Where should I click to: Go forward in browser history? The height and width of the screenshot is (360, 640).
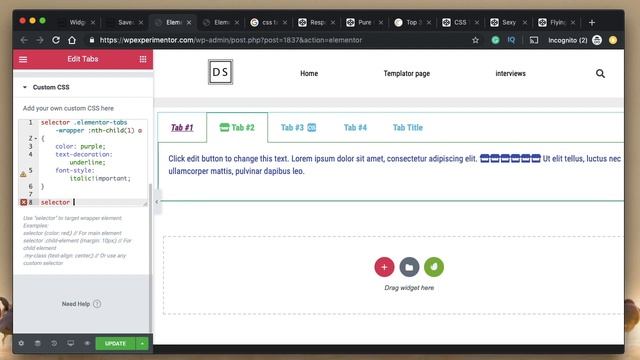(x=40, y=40)
